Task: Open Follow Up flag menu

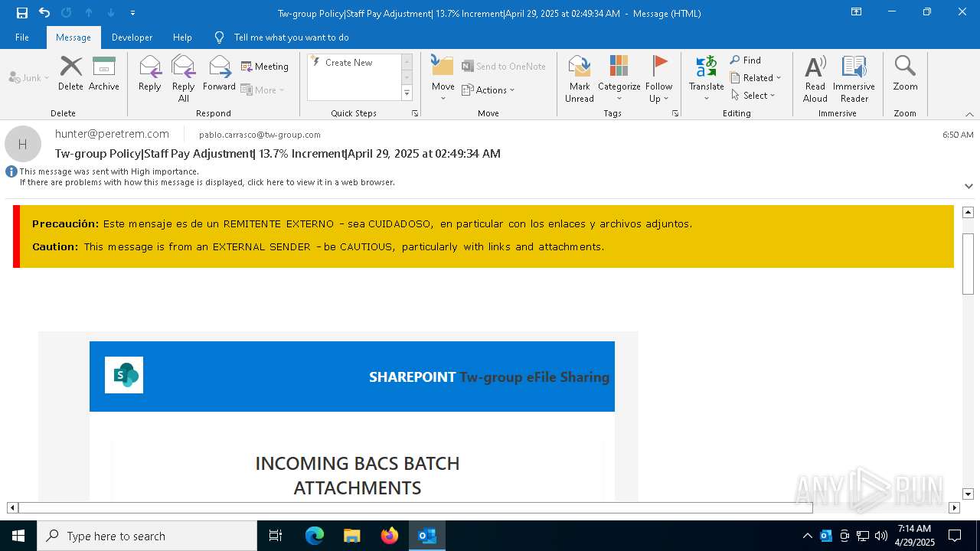Action: click(658, 78)
